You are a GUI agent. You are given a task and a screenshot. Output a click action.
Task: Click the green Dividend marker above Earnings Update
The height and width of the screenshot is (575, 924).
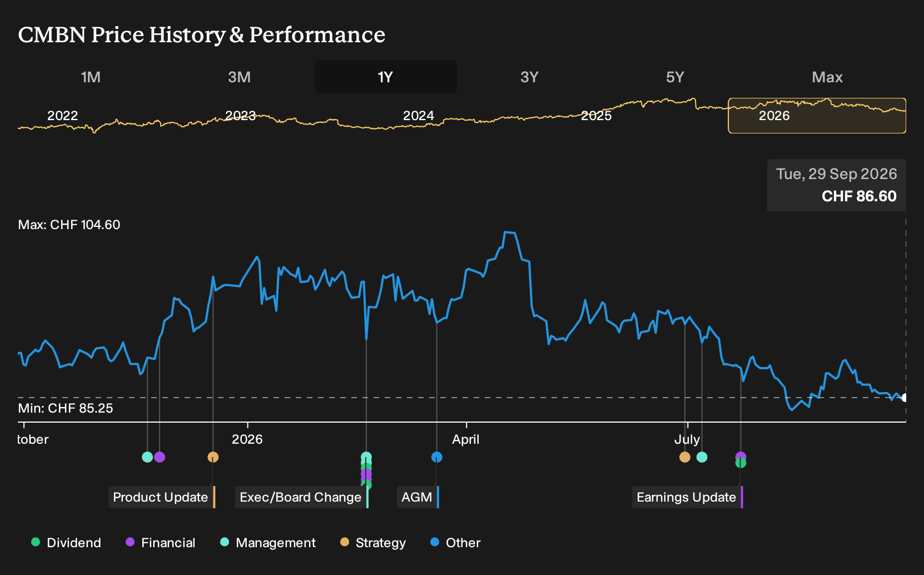click(x=741, y=463)
